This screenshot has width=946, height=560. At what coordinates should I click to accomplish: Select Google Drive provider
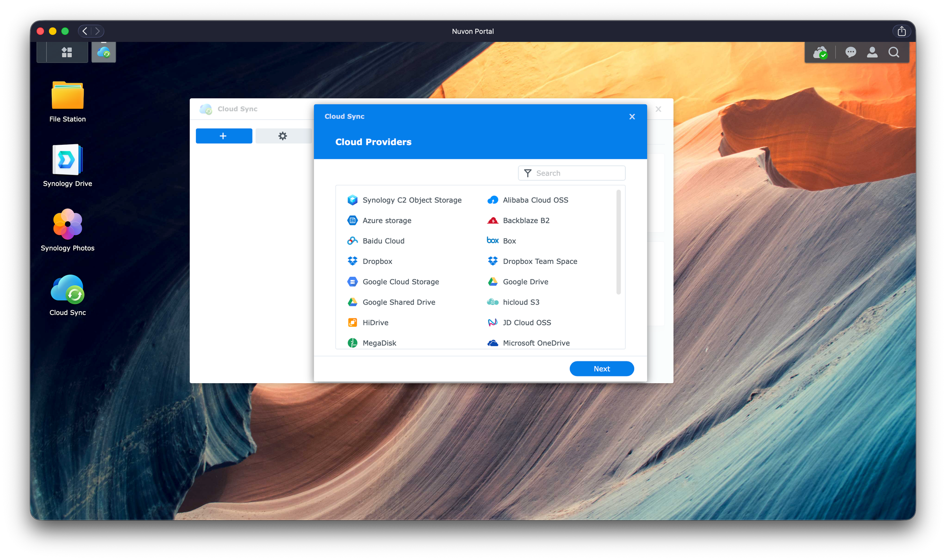point(525,281)
